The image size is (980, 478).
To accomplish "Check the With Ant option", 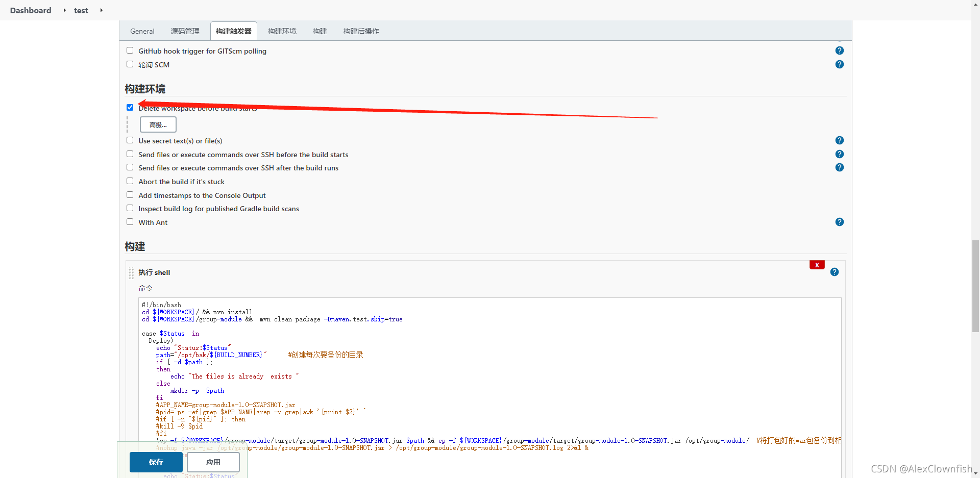I will [130, 222].
